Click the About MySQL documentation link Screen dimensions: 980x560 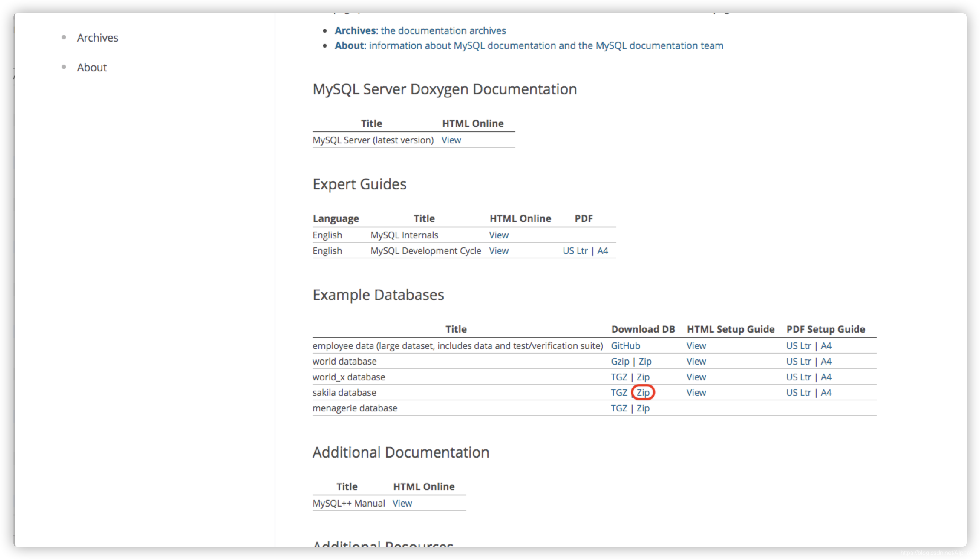point(529,45)
